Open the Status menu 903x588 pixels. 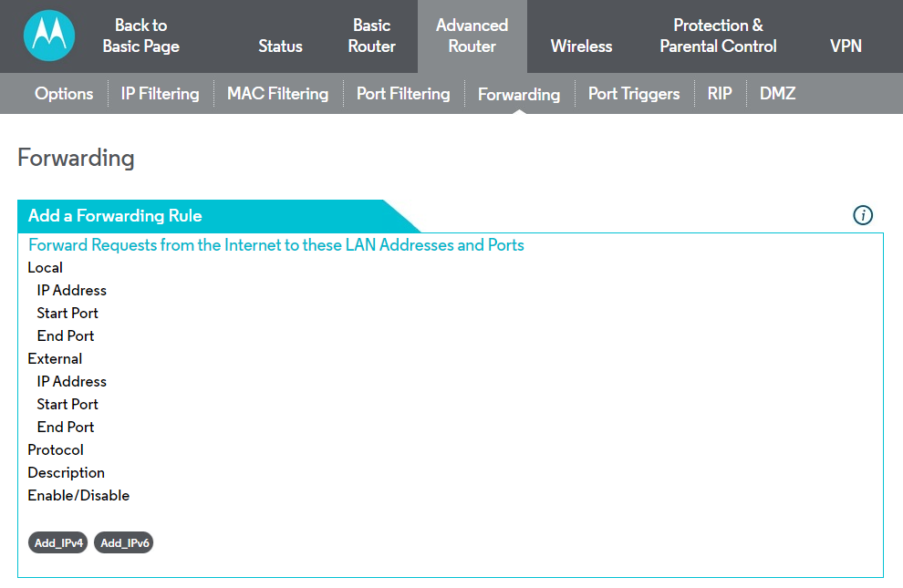tap(280, 46)
